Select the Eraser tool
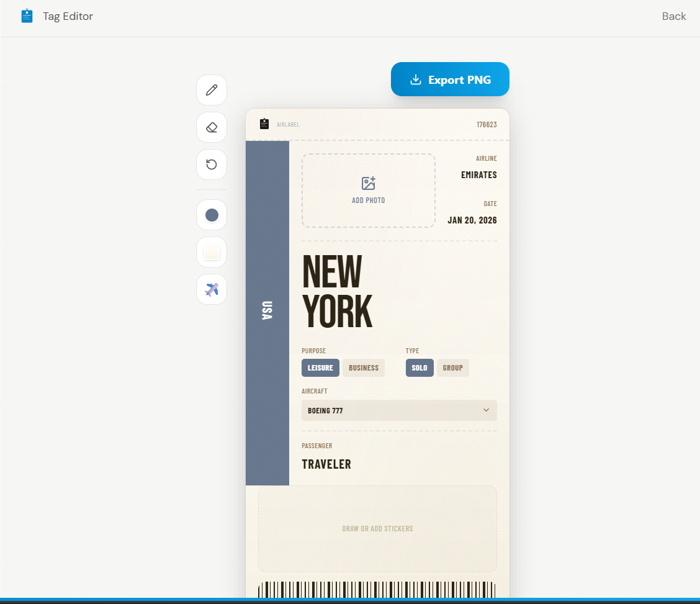This screenshot has height=604, width=700. click(211, 127)
